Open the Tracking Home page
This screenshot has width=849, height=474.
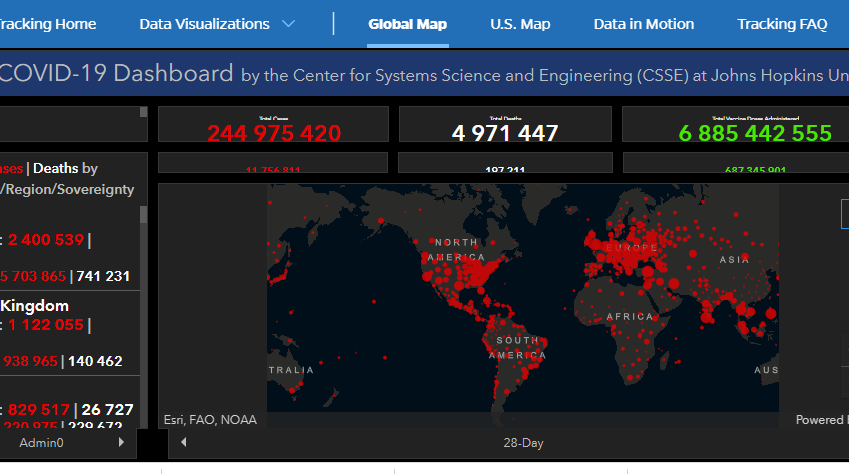(48, 24)
